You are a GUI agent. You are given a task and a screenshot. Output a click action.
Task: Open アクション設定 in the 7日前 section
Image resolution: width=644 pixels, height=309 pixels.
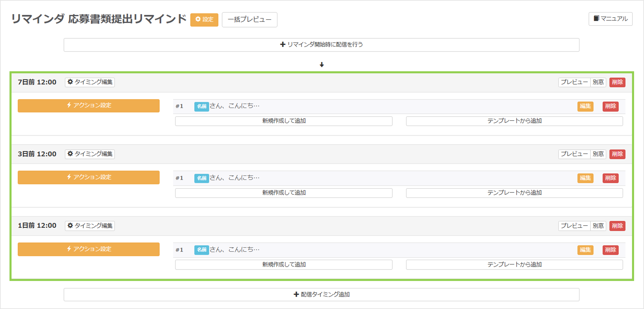89,106
